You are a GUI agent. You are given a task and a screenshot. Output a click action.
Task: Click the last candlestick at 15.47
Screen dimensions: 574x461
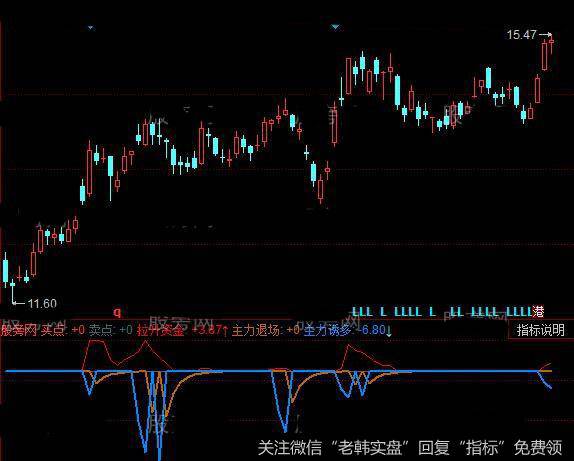(551, 43)
